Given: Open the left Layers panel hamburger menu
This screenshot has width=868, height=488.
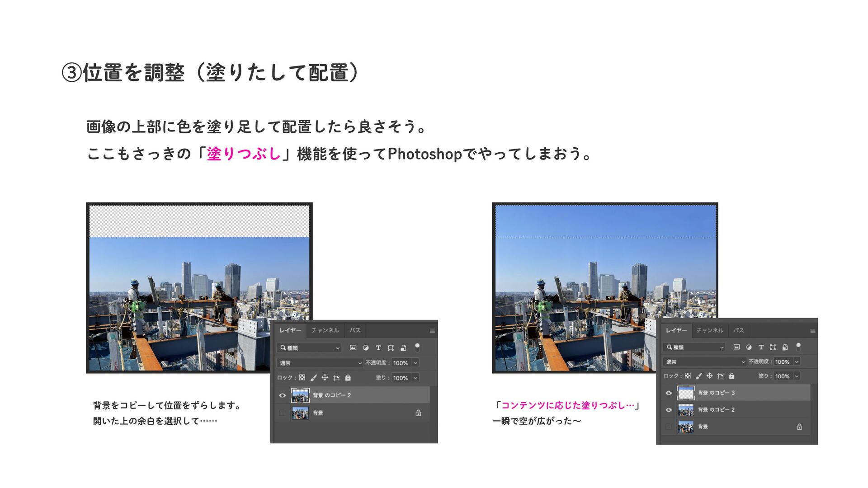Looking at the screenshot, I should [x=432, y=331].
